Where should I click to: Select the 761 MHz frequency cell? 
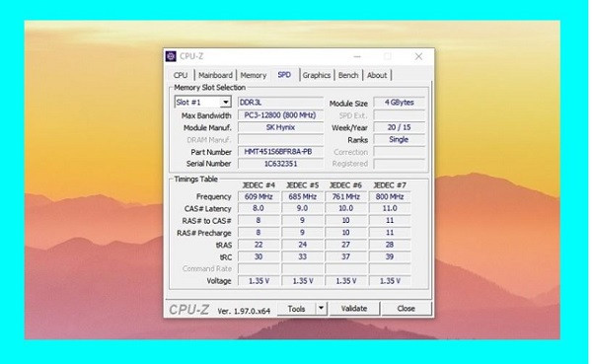click(346, 196)
